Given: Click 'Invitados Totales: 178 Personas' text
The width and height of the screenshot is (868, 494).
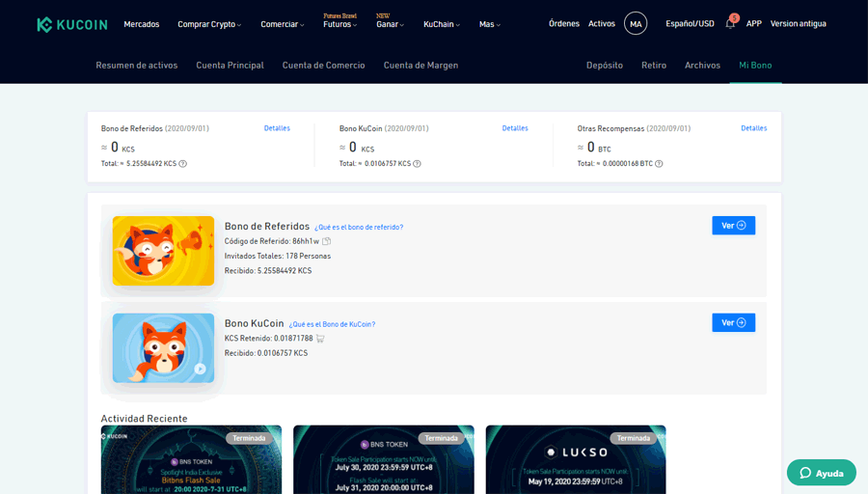Looking at the screenshot, I should click(x=278, y=256).
